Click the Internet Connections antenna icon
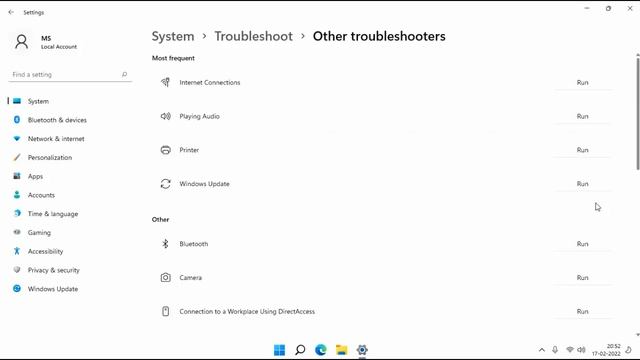640x360 pixels. coord(165,82)
